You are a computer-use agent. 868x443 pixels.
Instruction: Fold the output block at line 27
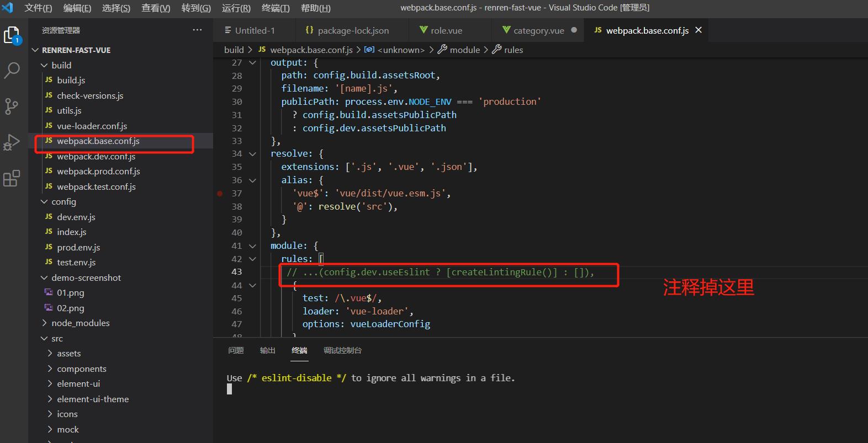[x=252, y=63]
